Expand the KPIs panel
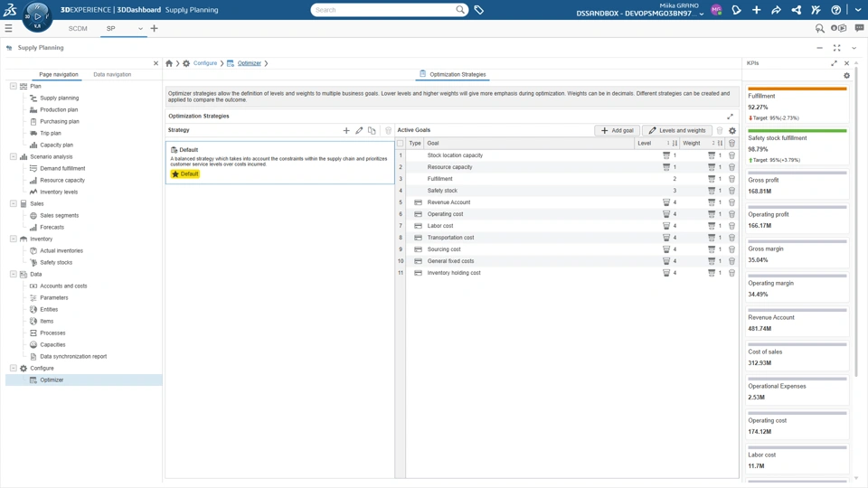This screenshot has width=868, height=488. pos(834,63)
